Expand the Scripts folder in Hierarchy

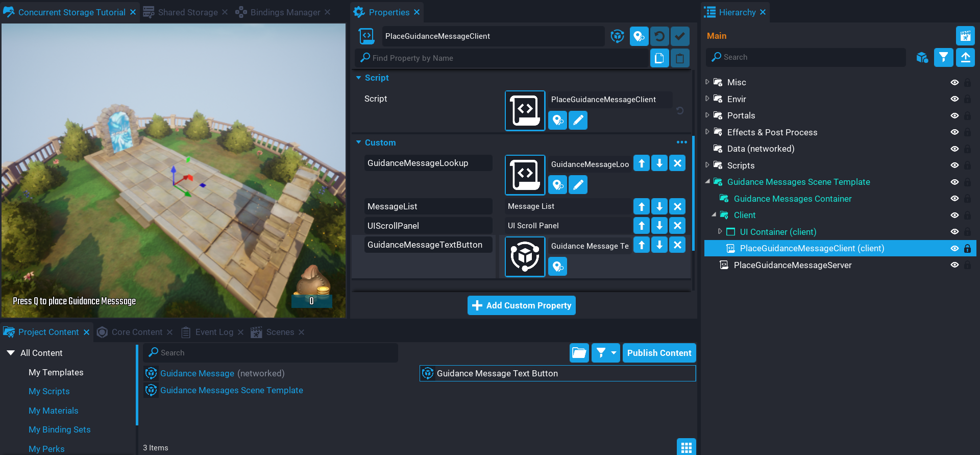707,165
